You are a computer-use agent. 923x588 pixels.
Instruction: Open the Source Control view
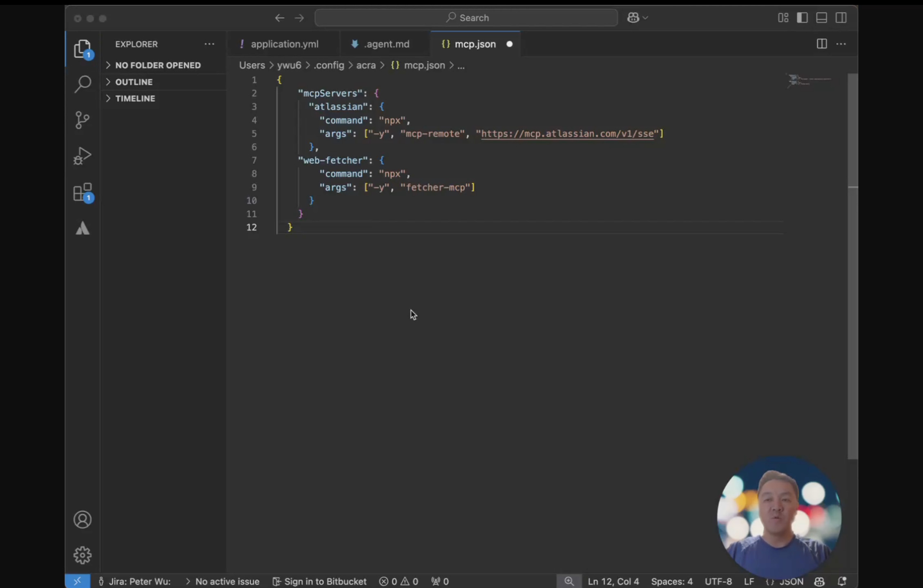(82, 120)
